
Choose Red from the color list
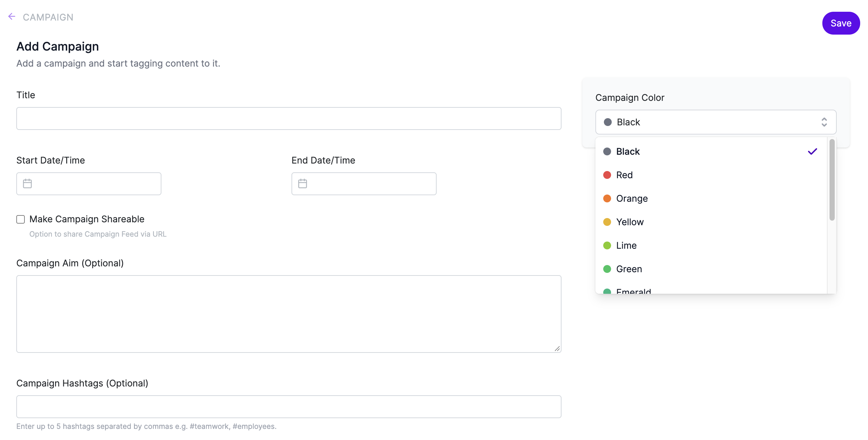click(711, 175)
